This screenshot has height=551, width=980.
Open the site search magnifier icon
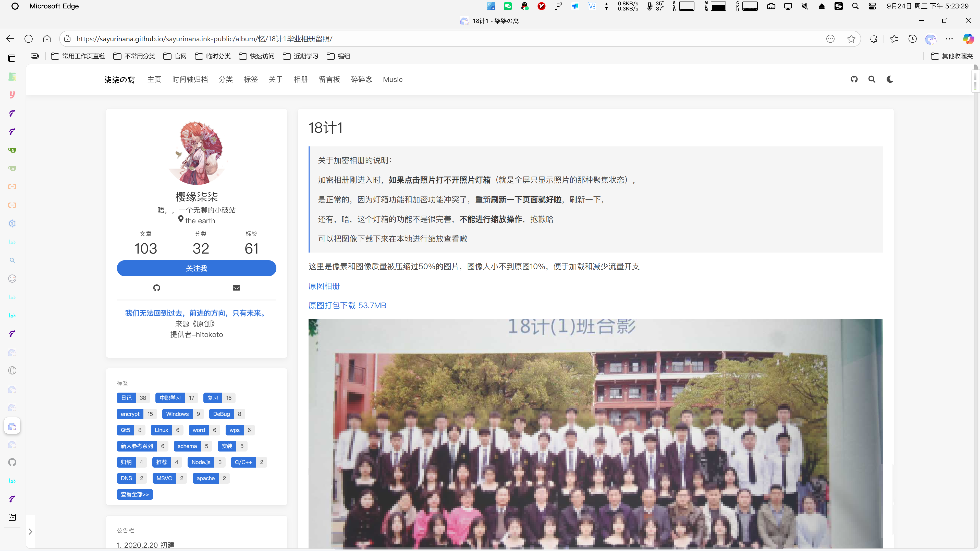[x=872, y=79]
